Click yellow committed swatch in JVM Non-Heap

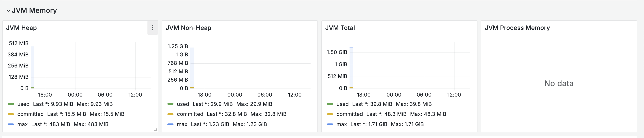tap(170, 114)
